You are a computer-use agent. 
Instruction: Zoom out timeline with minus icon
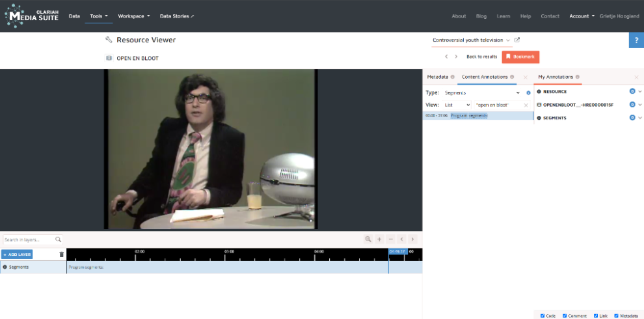click(390, 240)
